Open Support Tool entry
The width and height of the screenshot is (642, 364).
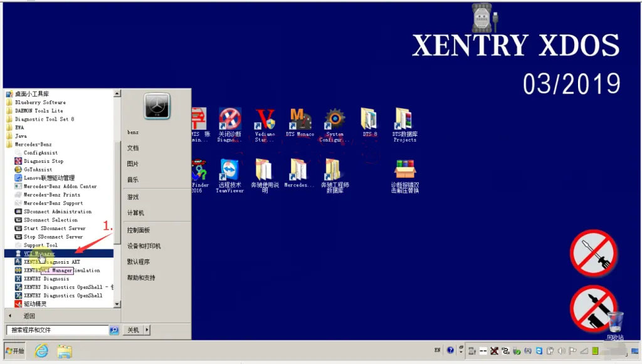tap(36, 245)
